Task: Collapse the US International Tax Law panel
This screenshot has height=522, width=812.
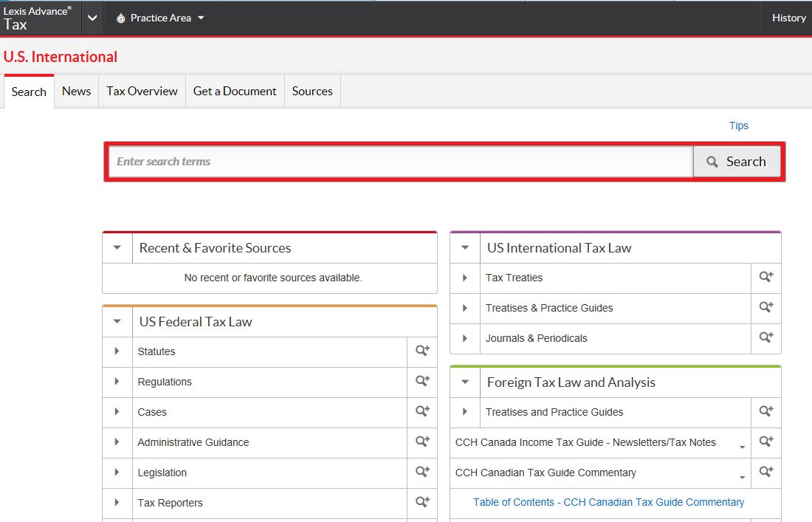Action: (x=465, y=248)
